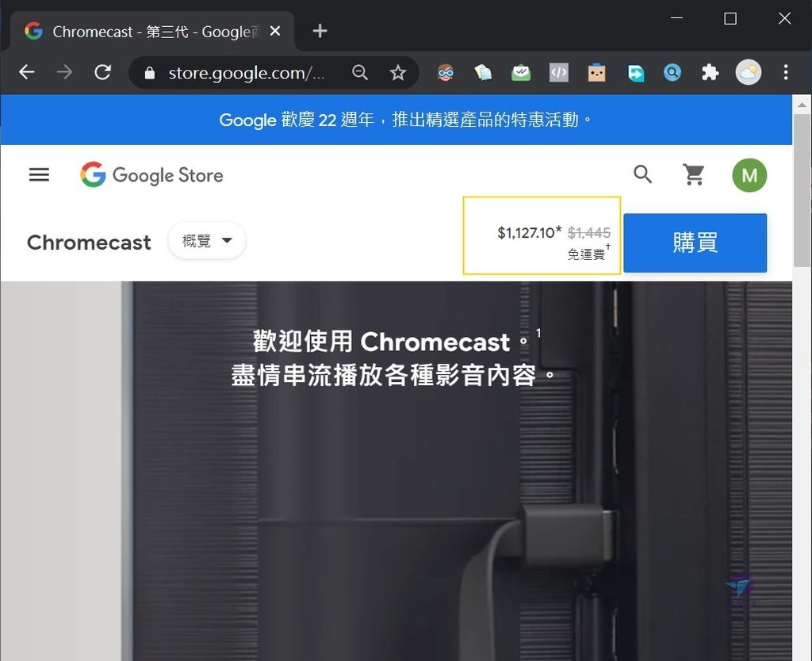Open Chrome's three-dot menu
The image size is (812, 661).
coord(786,72)
